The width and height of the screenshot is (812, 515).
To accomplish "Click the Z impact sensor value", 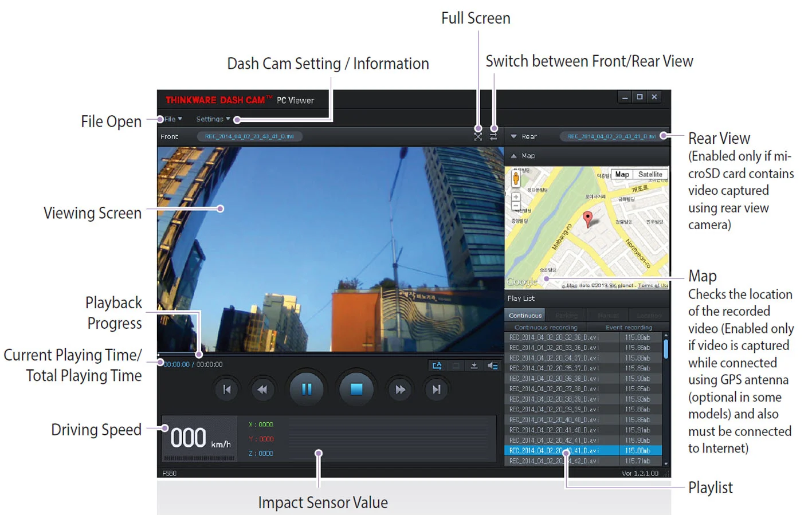I will (x=261, y=453).
